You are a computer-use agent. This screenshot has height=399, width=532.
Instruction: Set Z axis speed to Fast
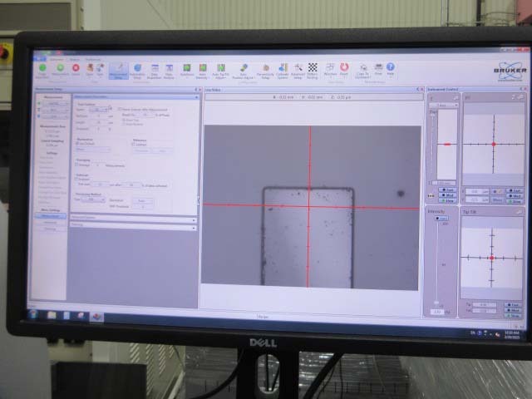click(x=448, y=190)
